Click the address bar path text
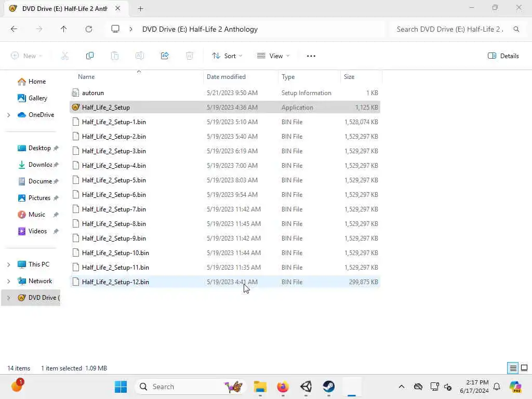Viewport: 532px width, 399px height. [x=200, y=30]
